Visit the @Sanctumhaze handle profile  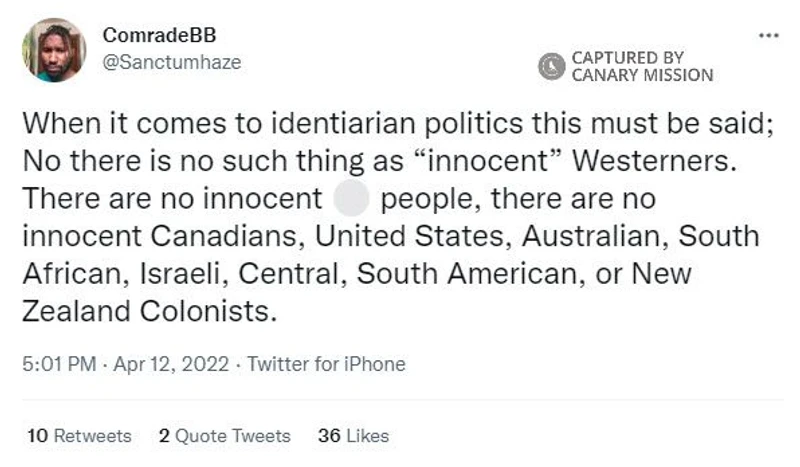click(x=171, y=62)
